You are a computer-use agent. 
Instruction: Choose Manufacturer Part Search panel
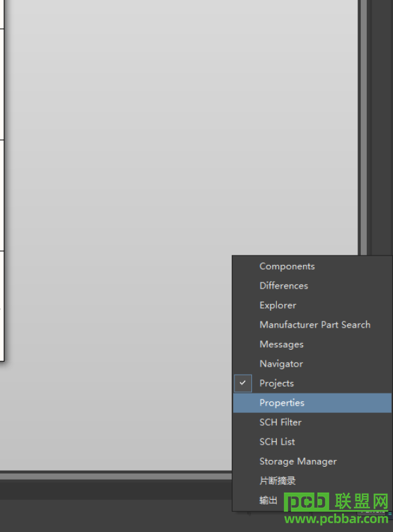coord(312,325)
